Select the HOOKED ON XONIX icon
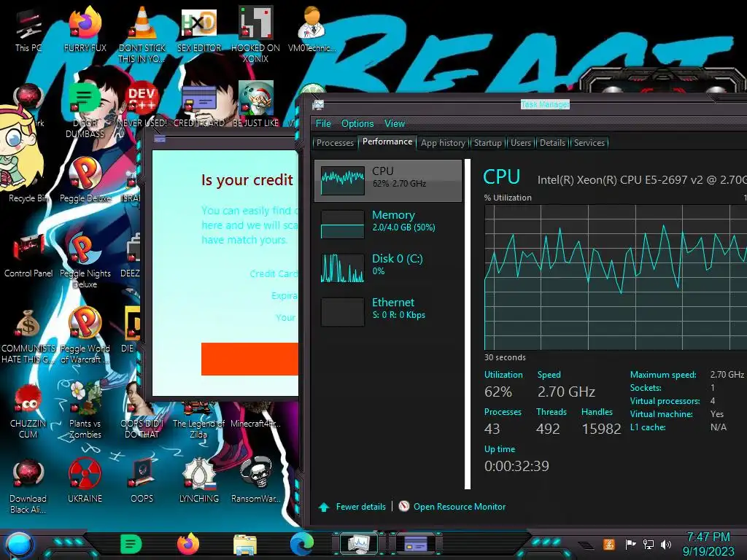 click(x=255, y=34)
